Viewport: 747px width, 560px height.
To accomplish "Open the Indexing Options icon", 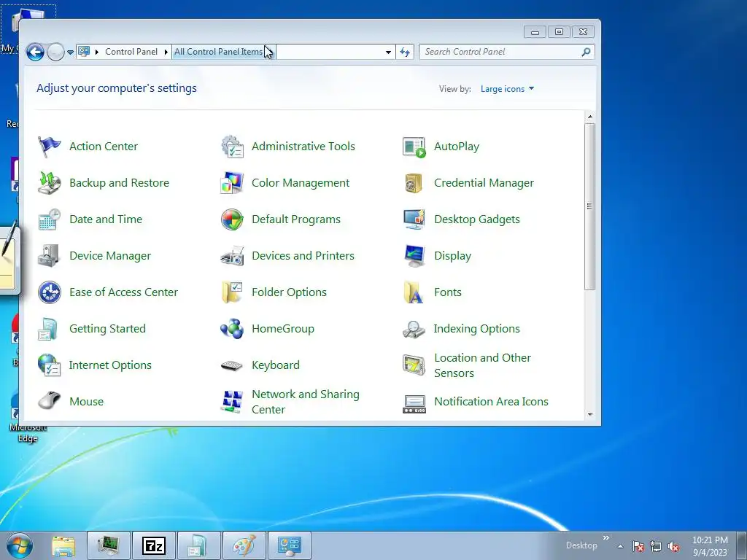I will (x=414, y=329).
